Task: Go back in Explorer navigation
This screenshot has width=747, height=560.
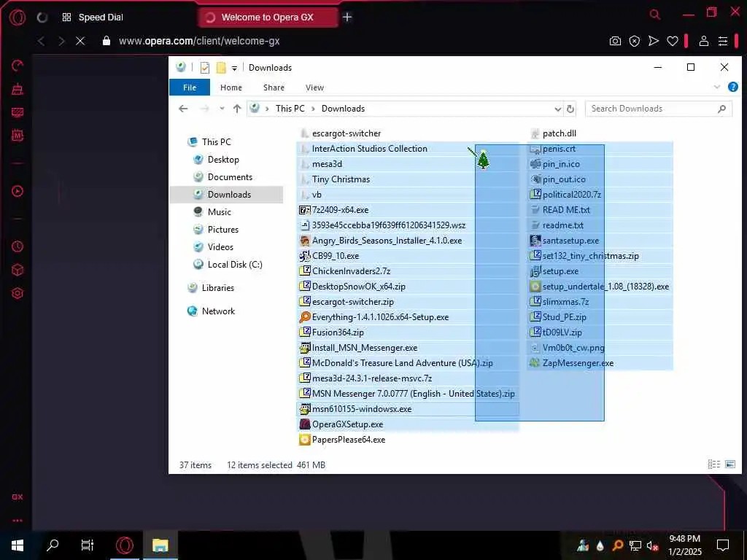Action: [183, 109]
